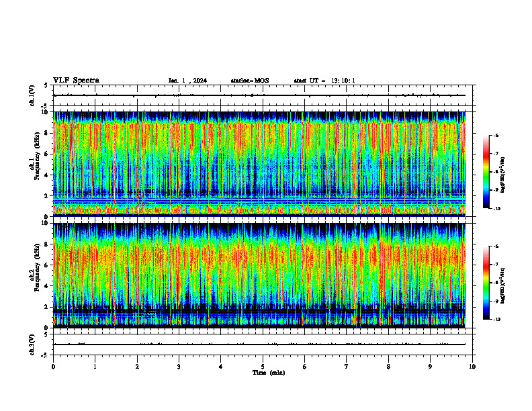This screenshot has width=532, height=411.
Task: Click "-10" on the ch.2 color scale
Action: pyautogui.click(x=496, y=320)
